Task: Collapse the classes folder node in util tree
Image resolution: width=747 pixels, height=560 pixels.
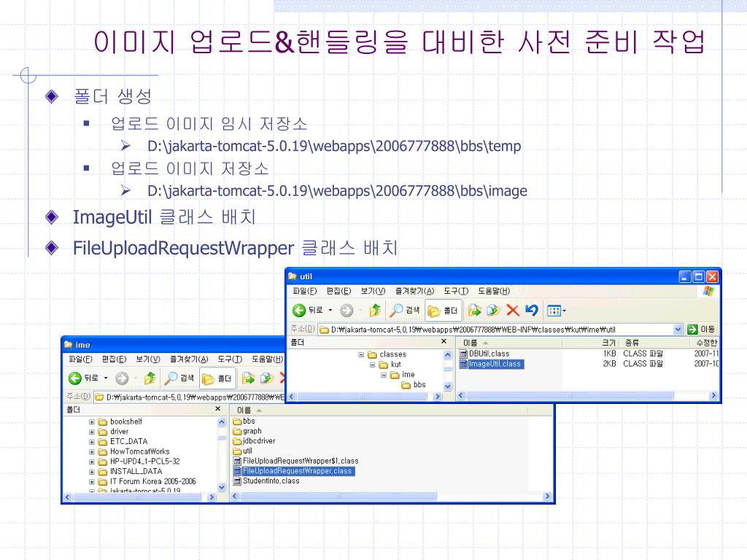Action: [x=361, y=355]
